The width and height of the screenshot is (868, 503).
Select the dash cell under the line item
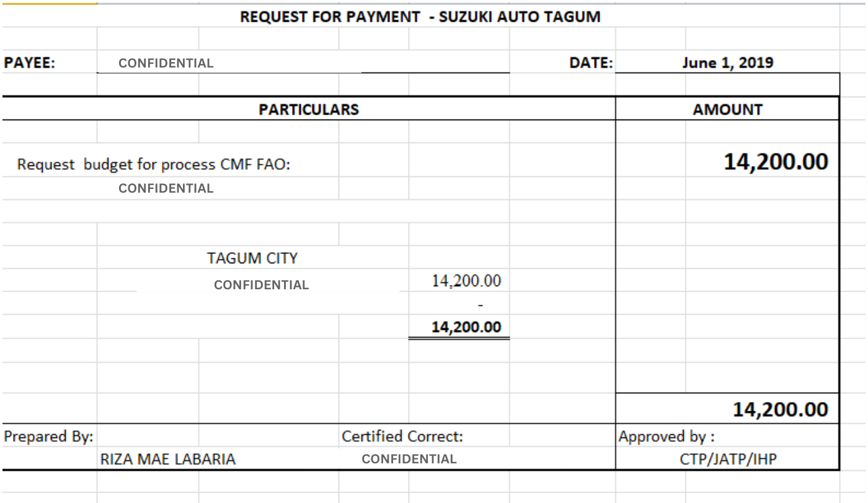click(x=480, y=305)
